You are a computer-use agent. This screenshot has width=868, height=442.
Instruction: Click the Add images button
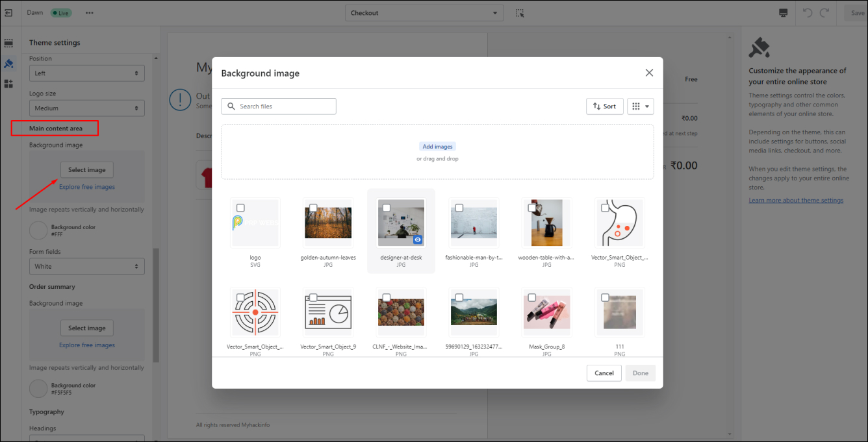pos(437,147)
